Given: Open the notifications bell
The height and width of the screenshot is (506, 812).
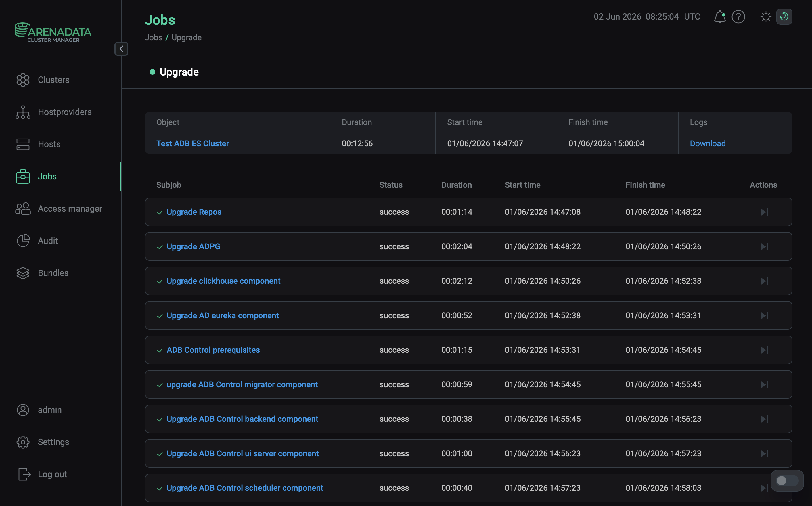Looking at the screenshot, I should pyautogui.click(x=720, y=16).
